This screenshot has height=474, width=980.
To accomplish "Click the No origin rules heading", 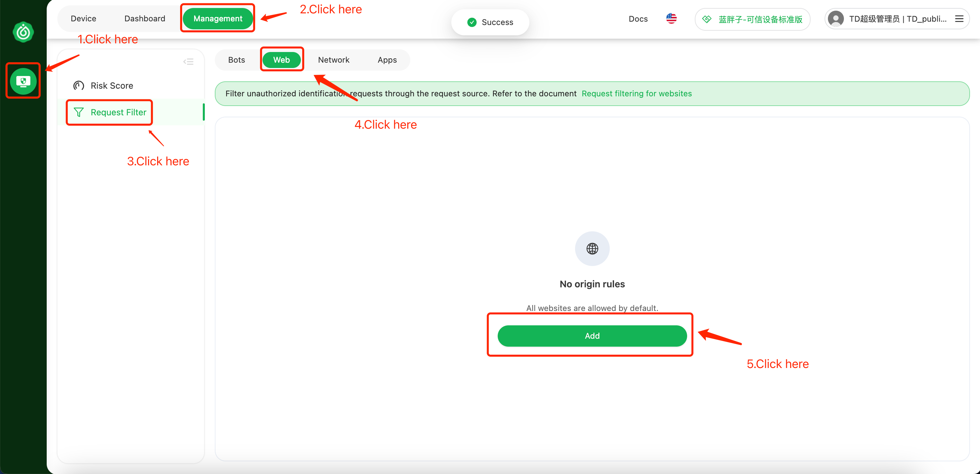I will pos(592,284).
